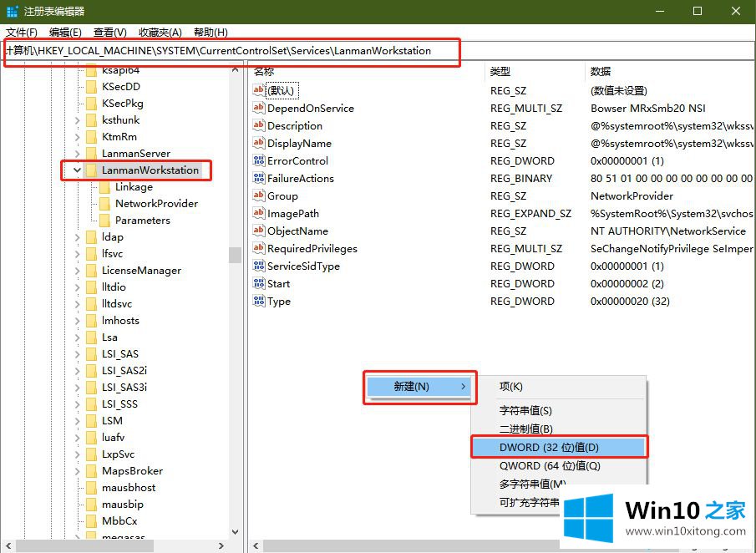Click the Registry Editor app icon in title bar
Image resolution: width=756 pixels, height=553 pixels.
[12, 11]
